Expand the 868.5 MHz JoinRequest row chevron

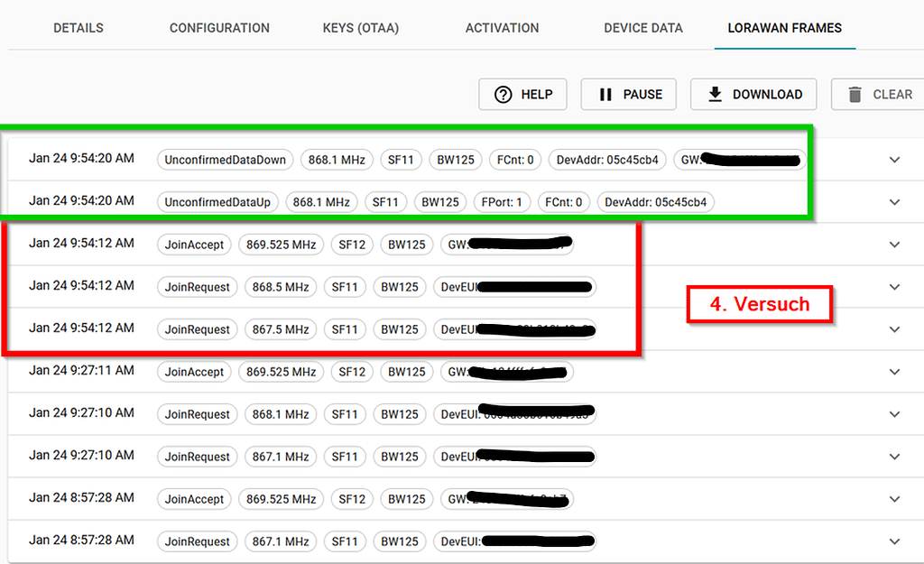(x=894, y=287)
